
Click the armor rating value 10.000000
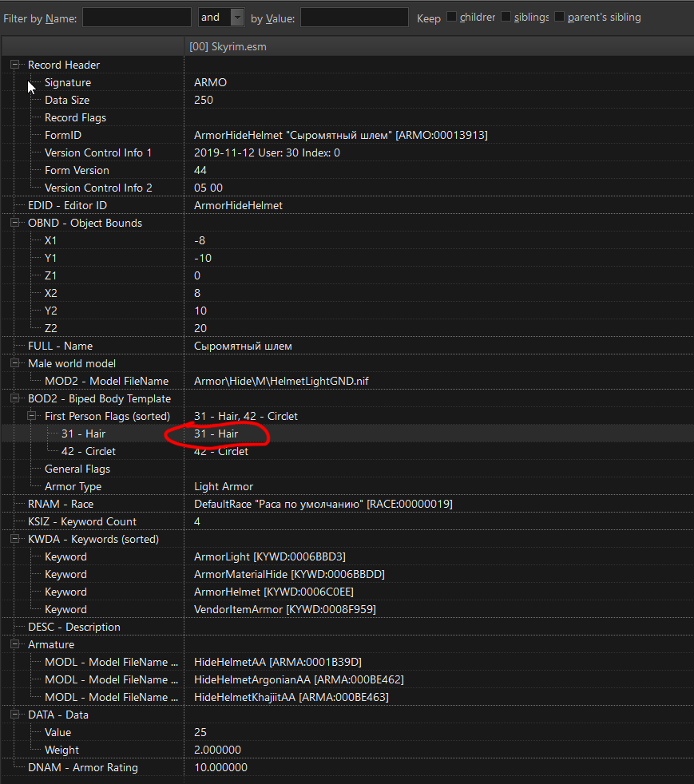click(x=220, y=767)
